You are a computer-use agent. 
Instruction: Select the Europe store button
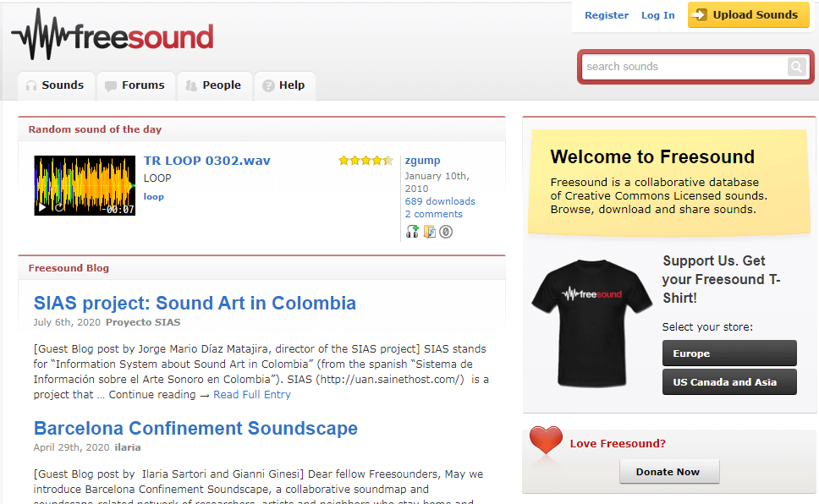pos(729,353)
